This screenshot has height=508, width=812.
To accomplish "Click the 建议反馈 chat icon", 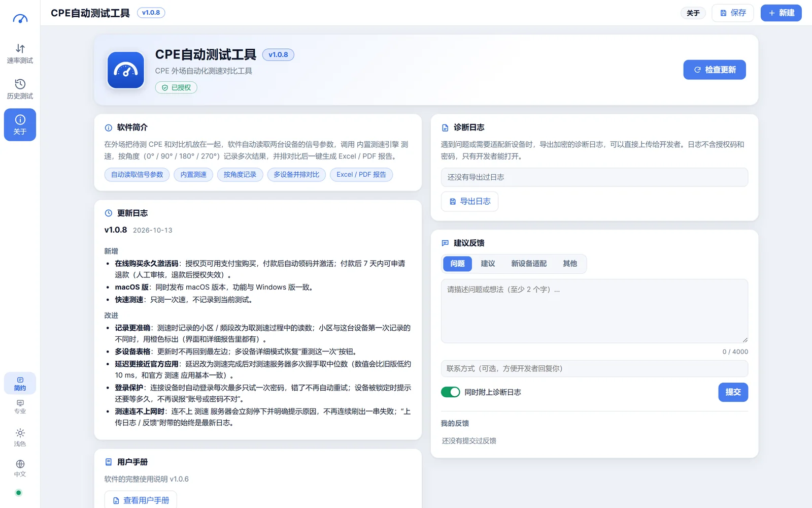I will (x=445, y=243).
